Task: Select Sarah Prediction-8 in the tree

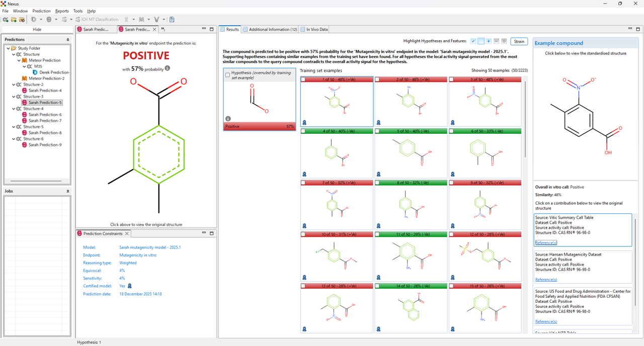Action: (45, 133)
